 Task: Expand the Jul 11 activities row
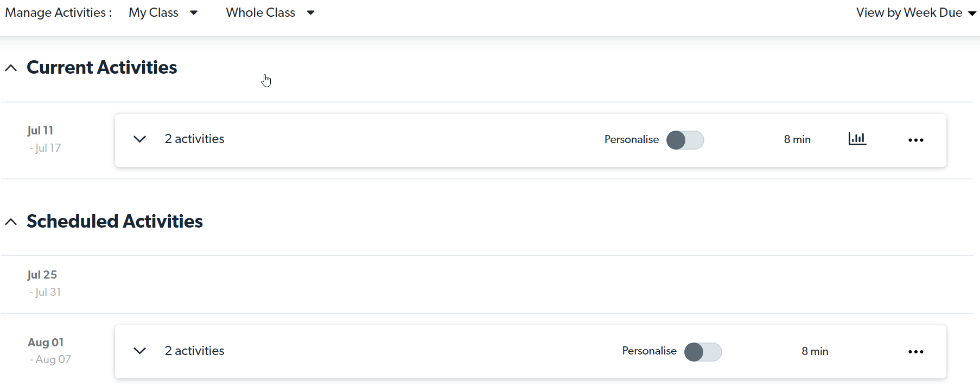[139, 139]
